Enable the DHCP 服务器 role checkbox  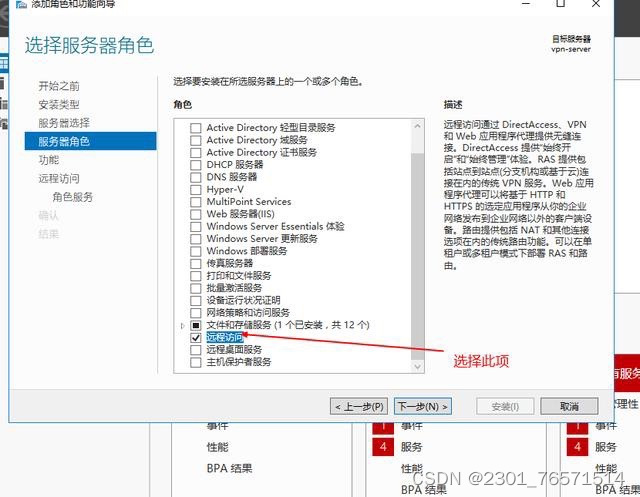(196, 165)
